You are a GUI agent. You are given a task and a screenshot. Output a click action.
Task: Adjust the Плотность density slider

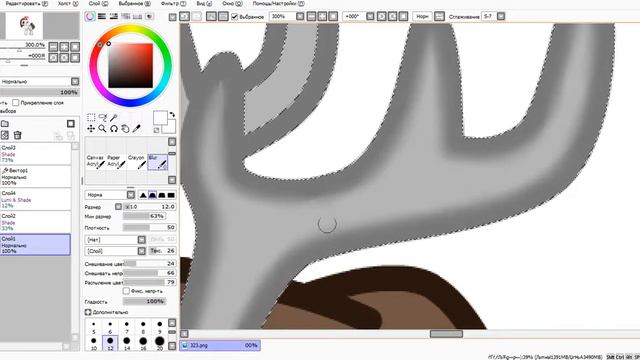point(149,227)
